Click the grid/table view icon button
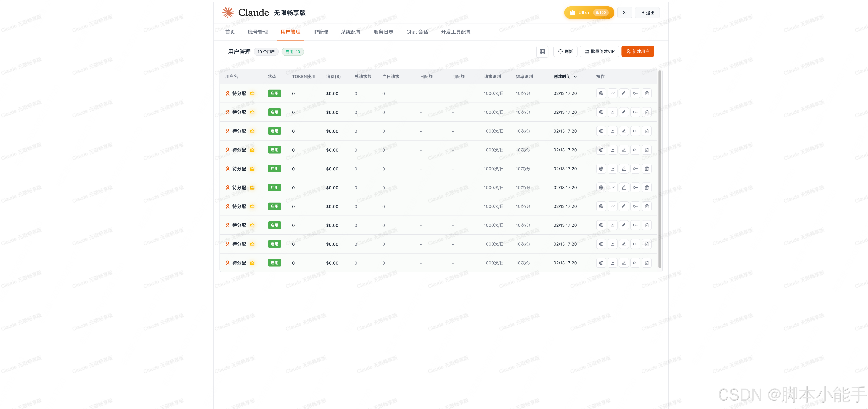This screenshot has width=868, height=409. [542, 52]
